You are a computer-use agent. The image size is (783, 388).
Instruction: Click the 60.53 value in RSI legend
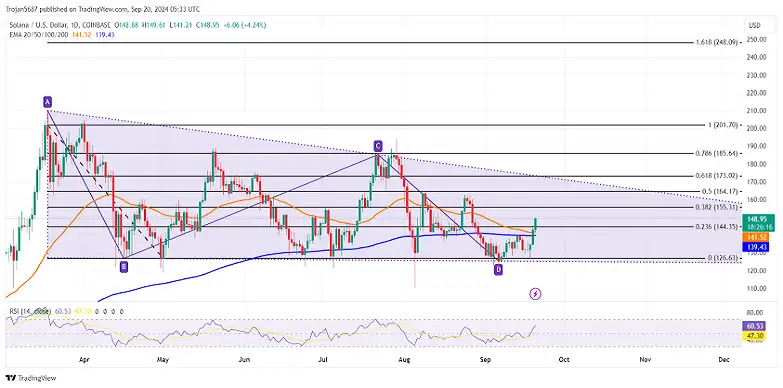pyautogui.click(x=62, y=311)
